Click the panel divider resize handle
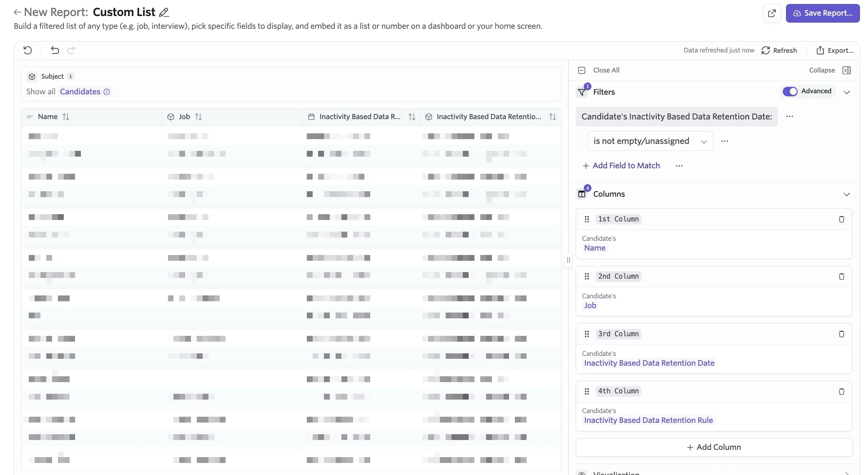This screenshot has width=868, height=475. [568, 260]
